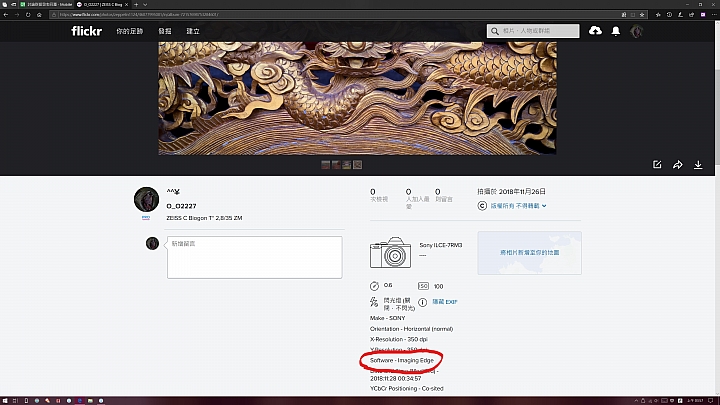Click the ZEISS C Biogon description text
Viewport: 720px width, 405px height.
point(204,218)
